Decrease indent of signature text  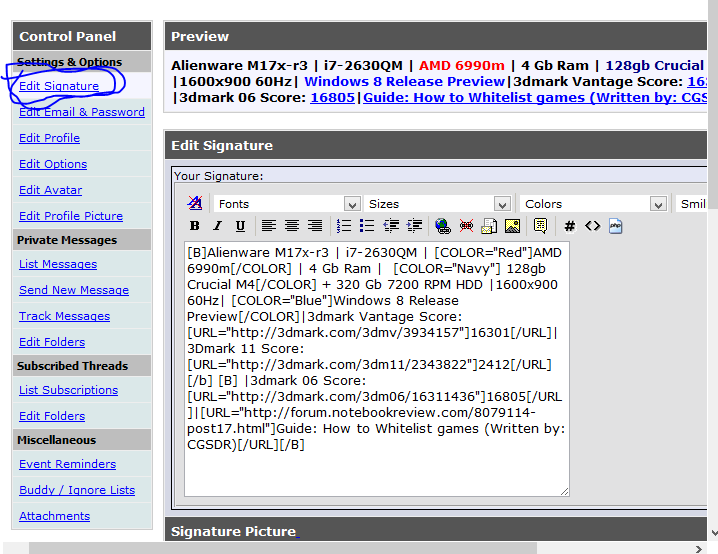(391, 226)
